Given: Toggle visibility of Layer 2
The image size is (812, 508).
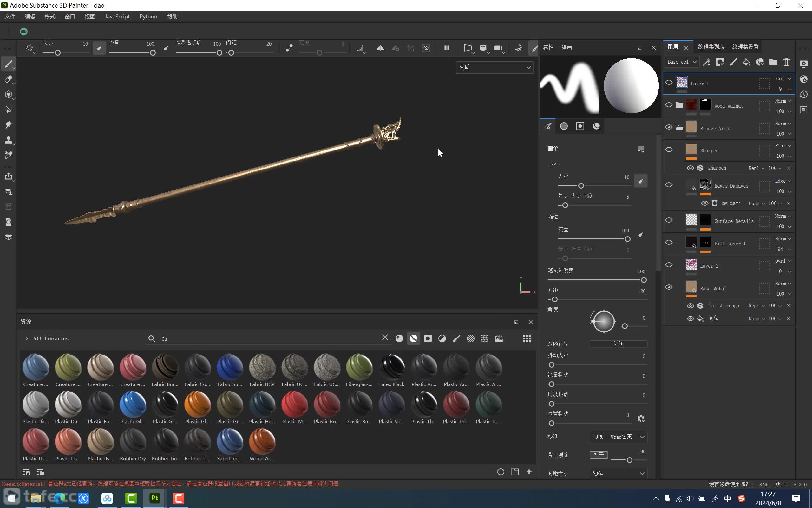Looking at the screenshot, I should [x=669, y=265].
